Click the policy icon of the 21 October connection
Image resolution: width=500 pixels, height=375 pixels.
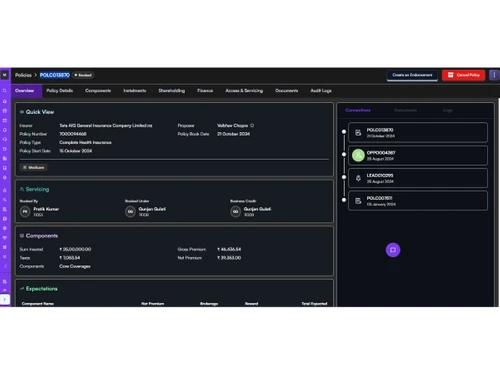coord(358,133)
